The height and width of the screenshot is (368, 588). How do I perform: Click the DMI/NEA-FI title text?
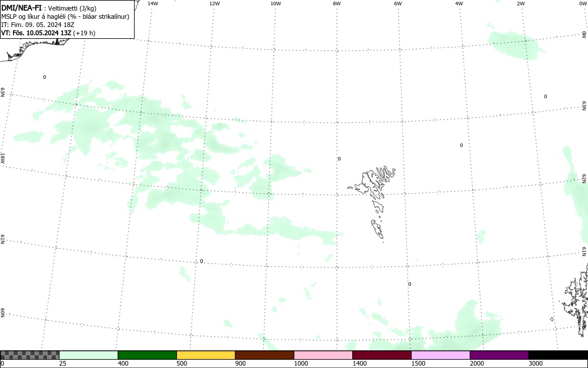coord(21,8)
